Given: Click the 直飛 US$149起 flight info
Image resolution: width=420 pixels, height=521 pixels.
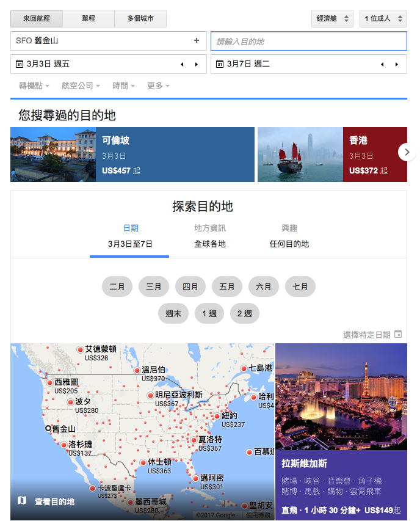Looking at the screenshot, I should [x=341, y=510].
